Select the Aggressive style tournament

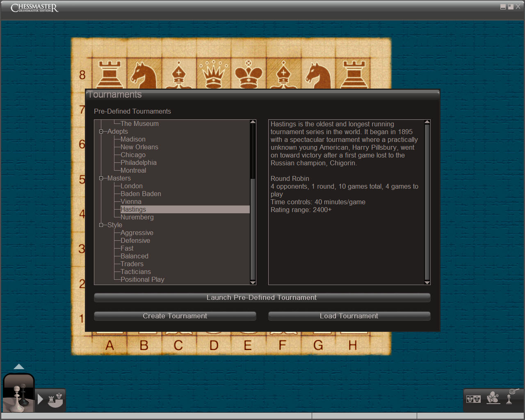[x=137, y=233]
